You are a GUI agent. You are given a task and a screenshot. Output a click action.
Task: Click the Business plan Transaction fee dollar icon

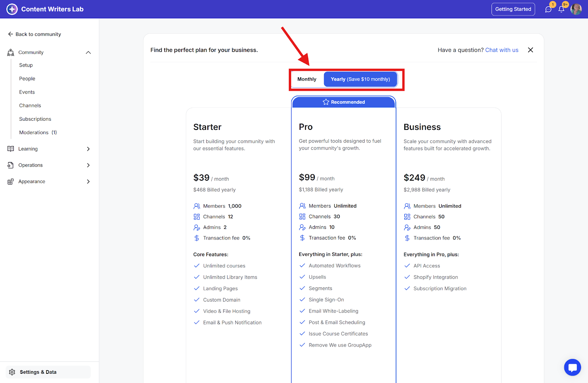[x=407, y=238]
